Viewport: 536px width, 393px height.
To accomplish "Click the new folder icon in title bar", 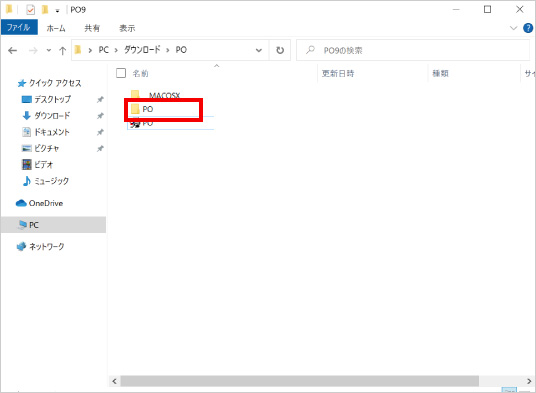I will click(45, 10).
